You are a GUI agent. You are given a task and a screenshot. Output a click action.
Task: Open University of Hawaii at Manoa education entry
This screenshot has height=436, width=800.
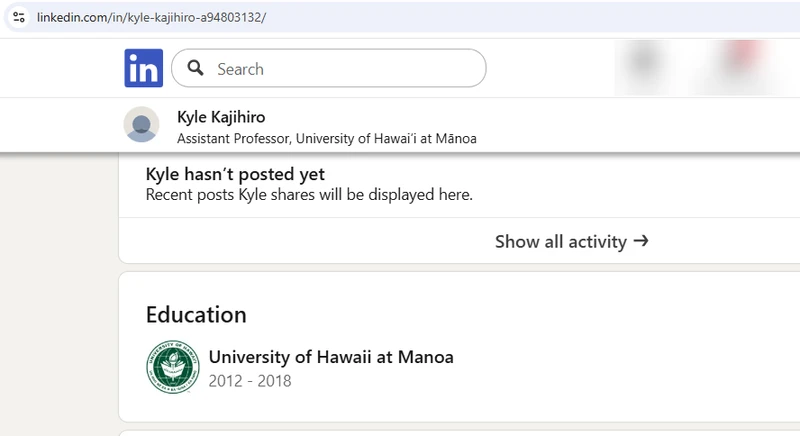pyautogui.click(x=331, y=357)
